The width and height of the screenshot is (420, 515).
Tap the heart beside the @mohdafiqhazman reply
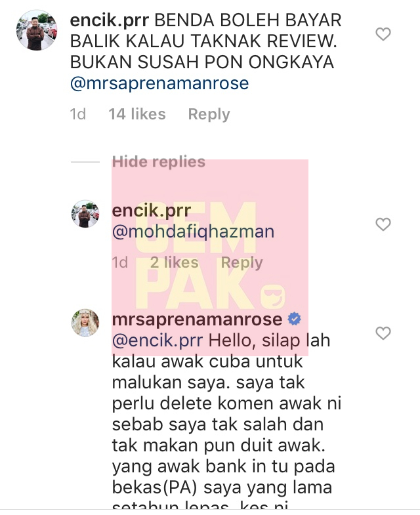pyautogui.click(x=383, y=224)
